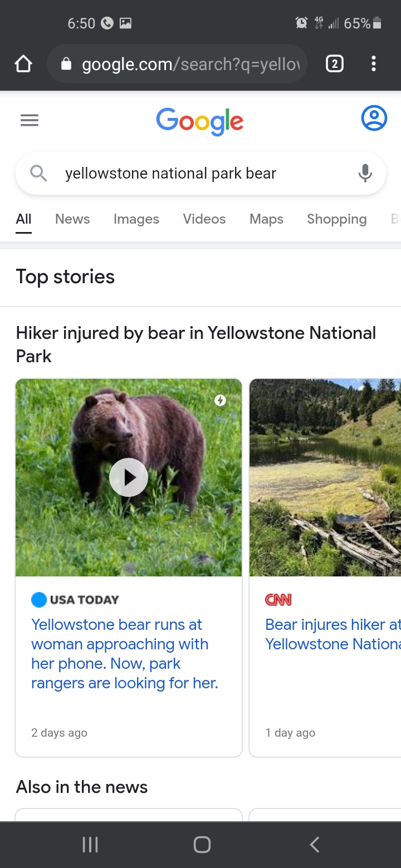Tap the Chrome home icon
The image size is (401, 868).
[x=23, y=65]
